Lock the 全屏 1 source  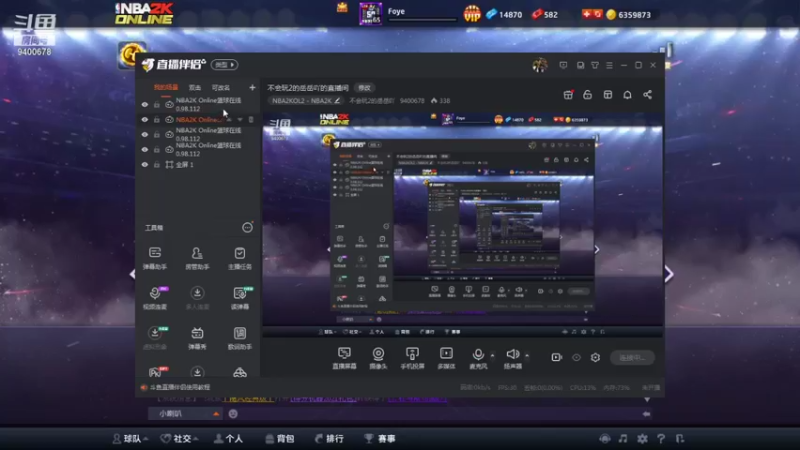[157, 165]
